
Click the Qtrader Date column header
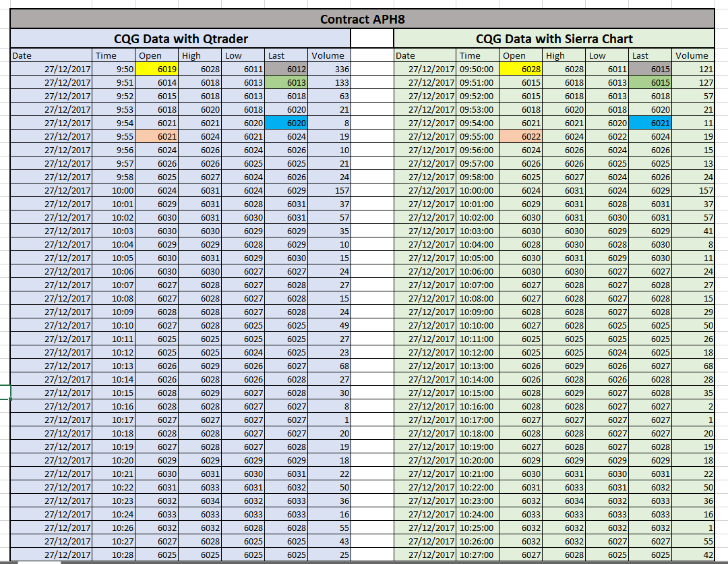click(51, 55)
